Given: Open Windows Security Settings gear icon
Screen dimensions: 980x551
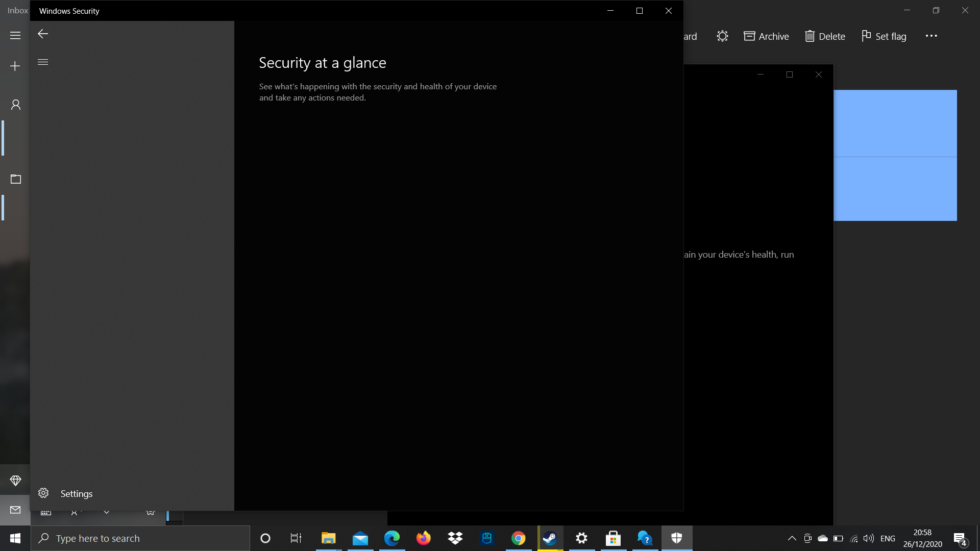Looking at the screenshot, I should 43,493.
